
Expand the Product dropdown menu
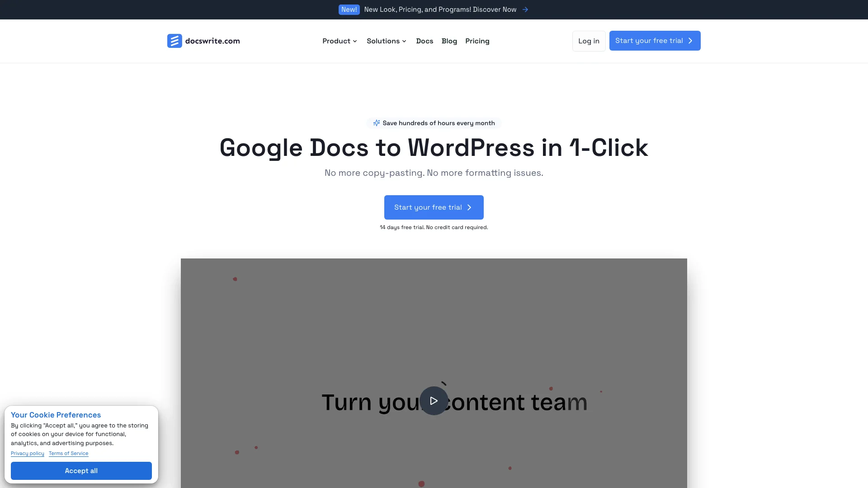340,41
